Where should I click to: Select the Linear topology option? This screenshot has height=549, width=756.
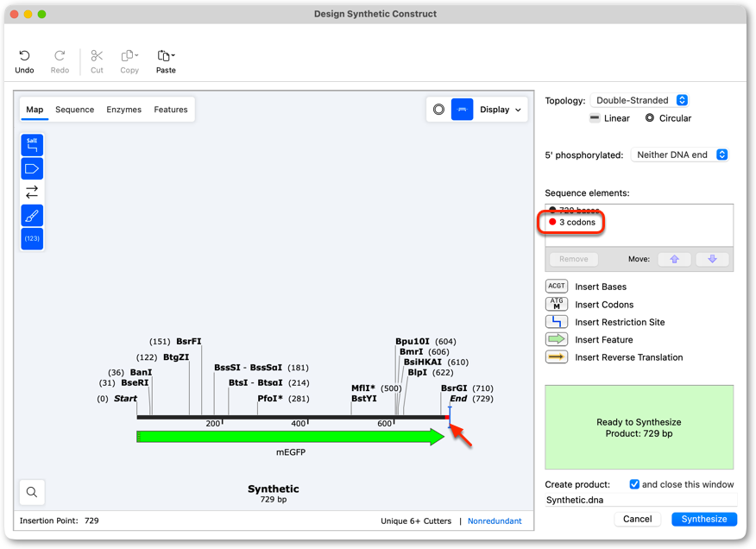click(x=610, y=118)
